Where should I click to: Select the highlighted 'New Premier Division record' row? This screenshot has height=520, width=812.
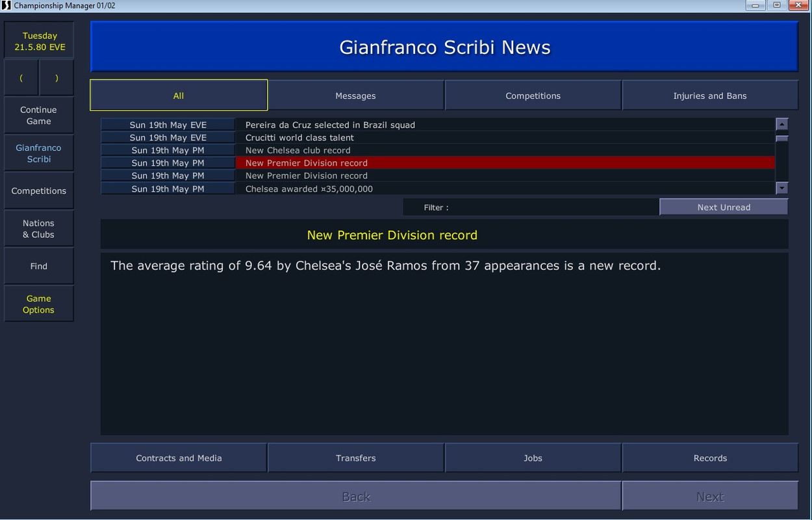[x=505, y=163]
